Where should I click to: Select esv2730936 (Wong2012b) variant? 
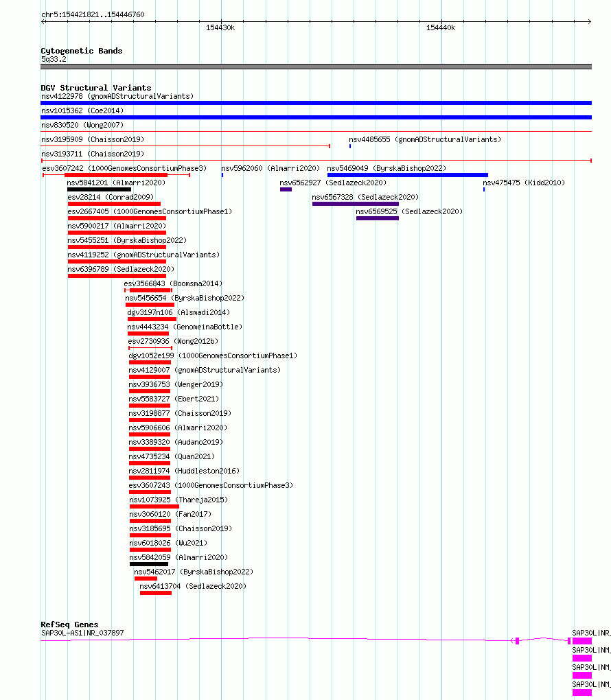pos(173,341)
